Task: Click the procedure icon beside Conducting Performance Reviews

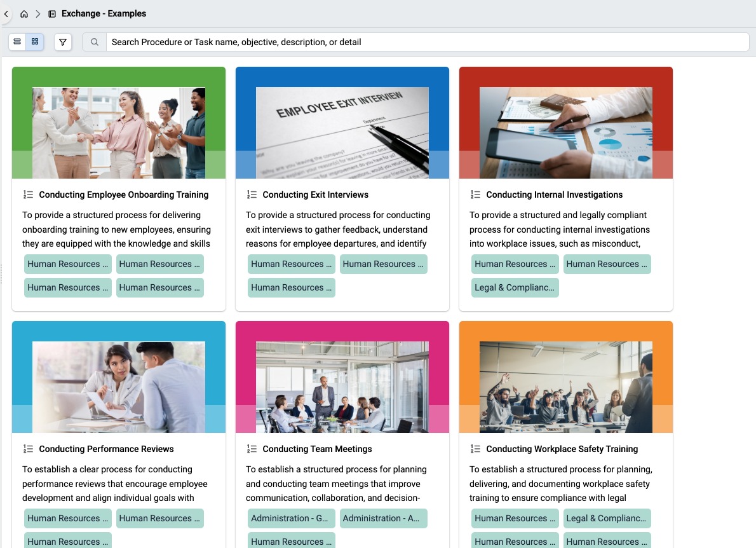Action: [28, 449]
